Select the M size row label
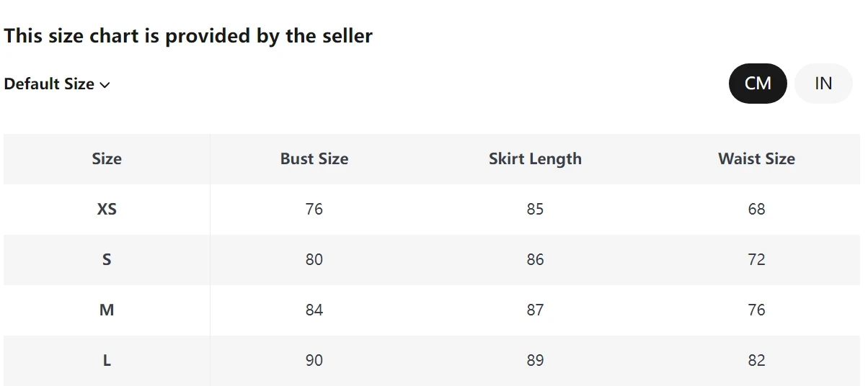Image resolution: width=868 pixels, height=386 pixels. click(x=107, y=310)
